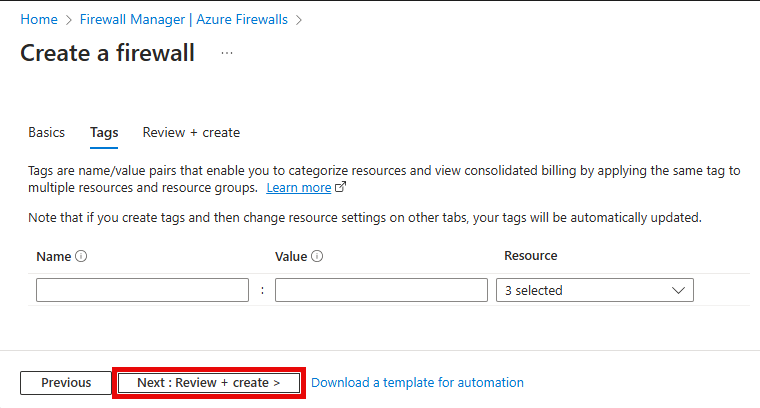Click the breadcrumb chevron after Azure Firewalls
This screenshot has width=760, height=408.
(x=299, y=19)
